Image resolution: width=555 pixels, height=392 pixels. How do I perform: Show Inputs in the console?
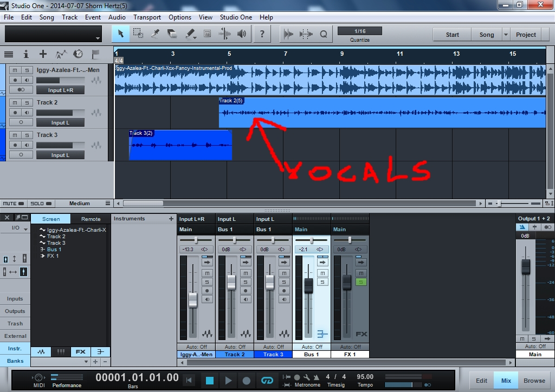pos(15,299)
